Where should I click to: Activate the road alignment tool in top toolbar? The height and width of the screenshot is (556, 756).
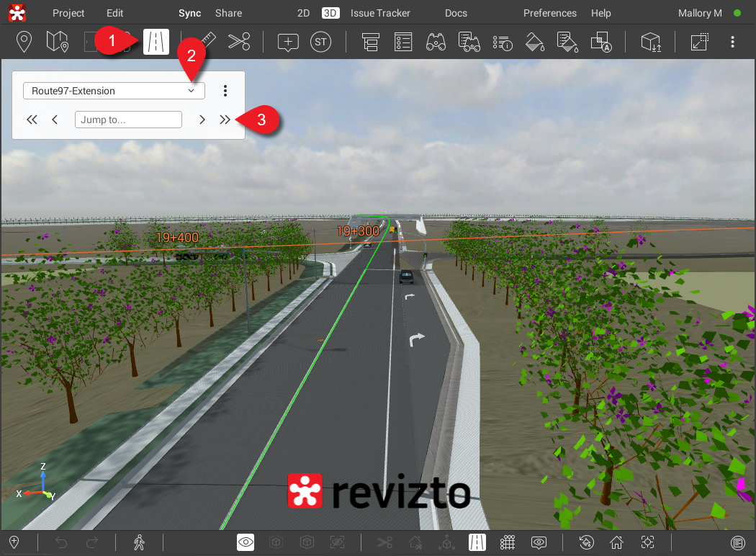pyautogui.click(x=156, y=42)
